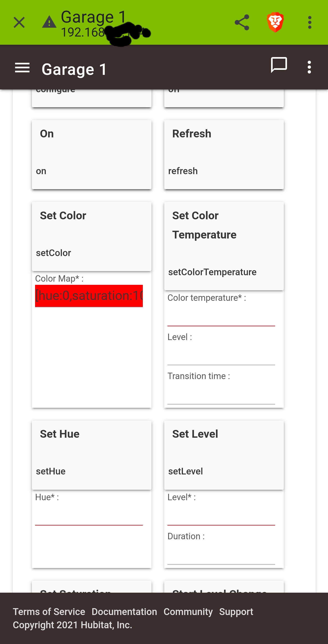Open the hamburger navigation menu

click(x=22, y=68)
